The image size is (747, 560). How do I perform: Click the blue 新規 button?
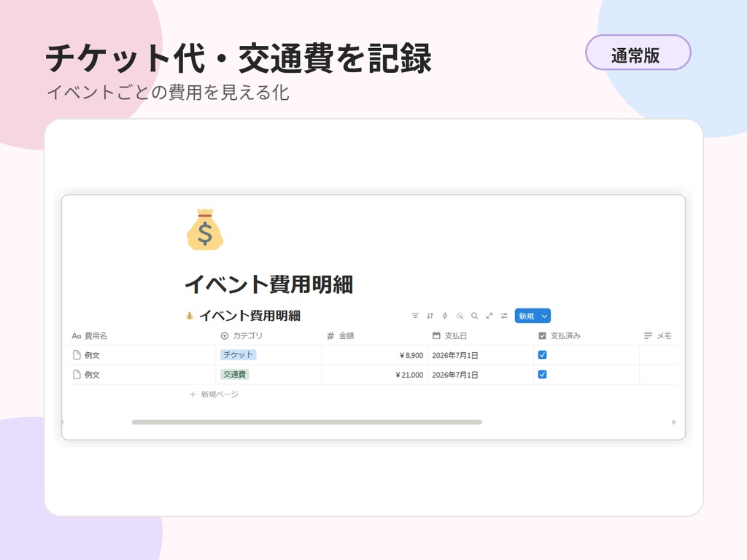[x=527, y=316]
